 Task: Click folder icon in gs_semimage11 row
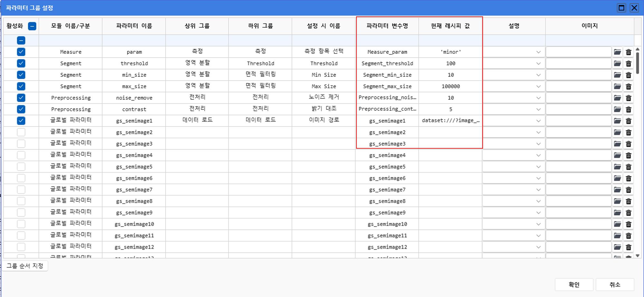(x=617, y=236)
